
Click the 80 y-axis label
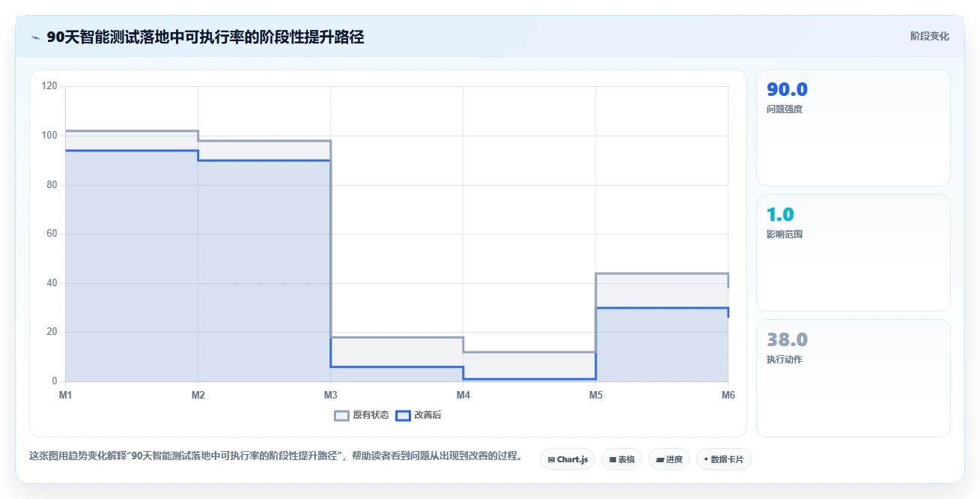[x=52, y=184]
